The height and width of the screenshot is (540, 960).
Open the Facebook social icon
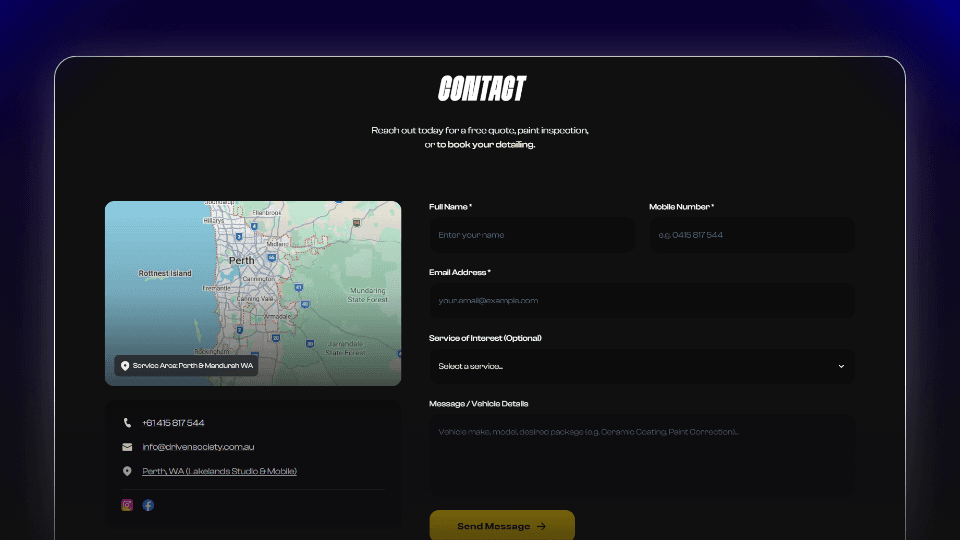point(148,505)
